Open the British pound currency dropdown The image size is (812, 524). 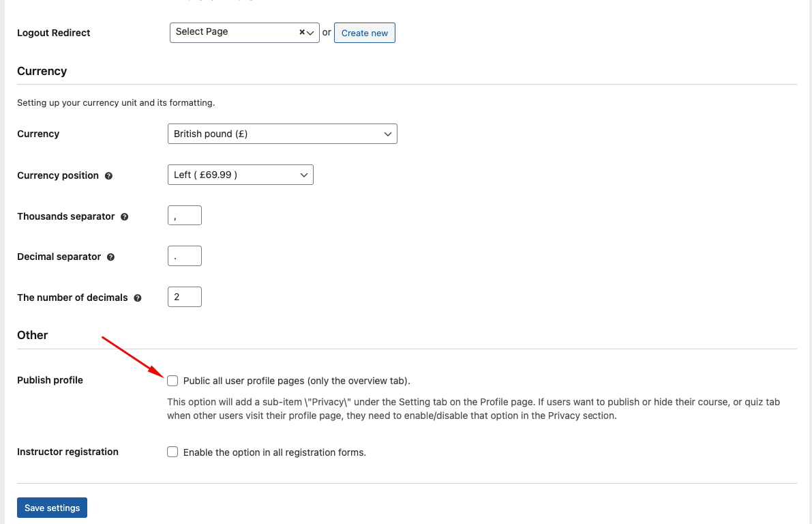point(282,134)
